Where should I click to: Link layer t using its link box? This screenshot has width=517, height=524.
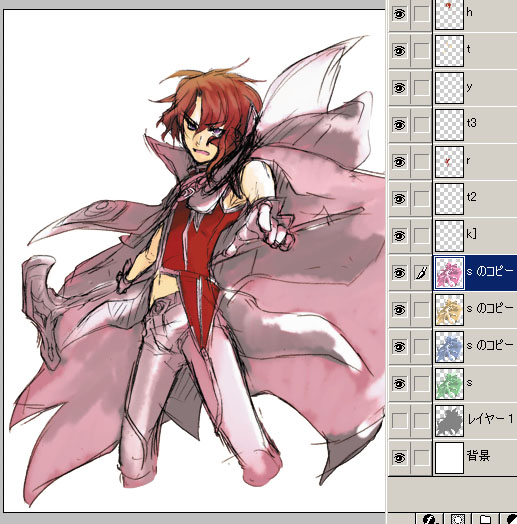(421, 51)
